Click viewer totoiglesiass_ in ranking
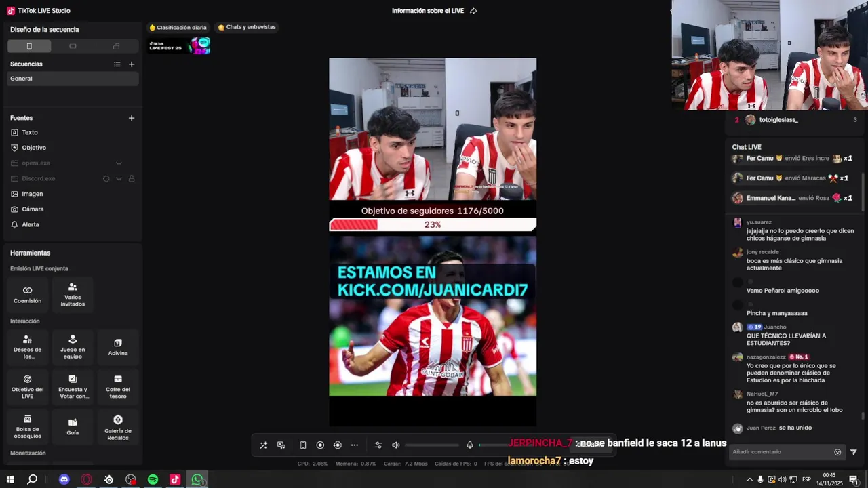The image size is (868, 488). [x=778, y=120]
